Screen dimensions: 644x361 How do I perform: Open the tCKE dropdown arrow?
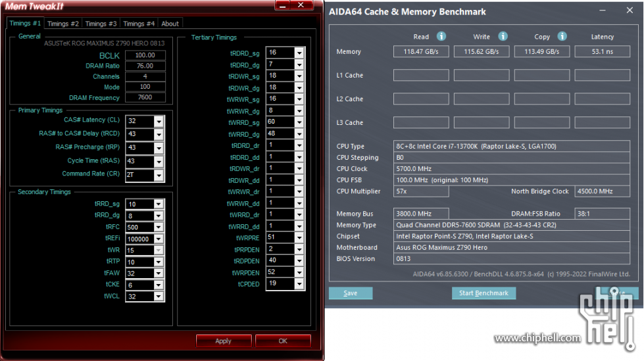(159, 285)
